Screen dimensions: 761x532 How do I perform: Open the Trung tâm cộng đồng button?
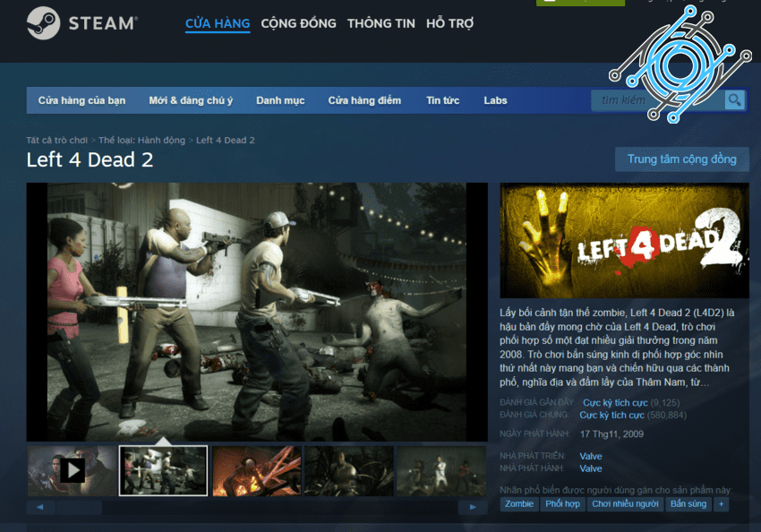click(682, 159)
